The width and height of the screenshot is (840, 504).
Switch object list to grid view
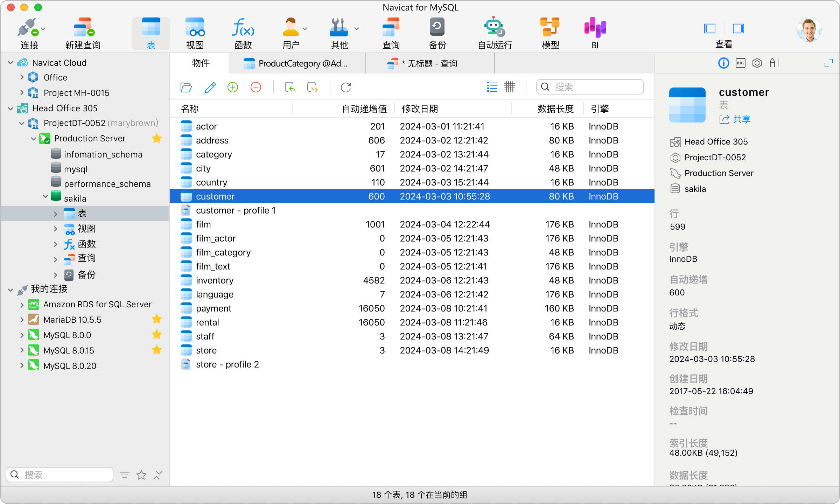(x=510, y=87)
